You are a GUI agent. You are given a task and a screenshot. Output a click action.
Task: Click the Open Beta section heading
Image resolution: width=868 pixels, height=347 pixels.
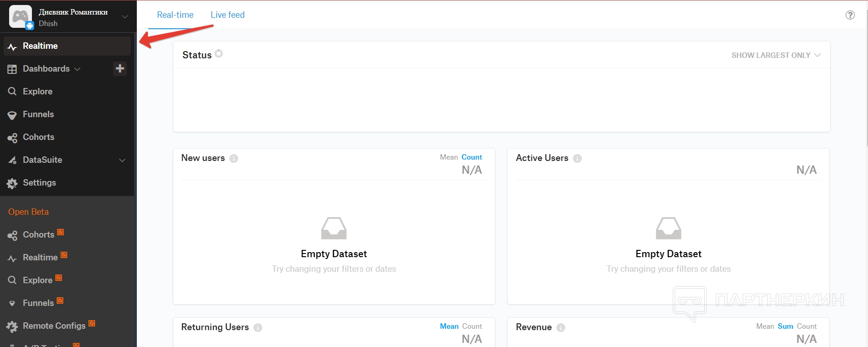pyautogui.click(x=28, y=212)
